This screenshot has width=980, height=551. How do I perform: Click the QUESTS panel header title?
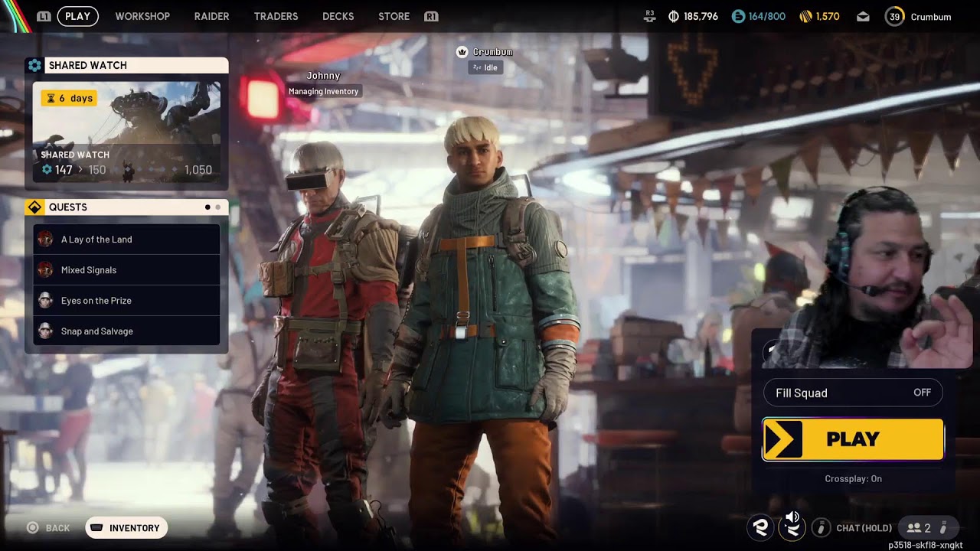[x=67, y=207]
